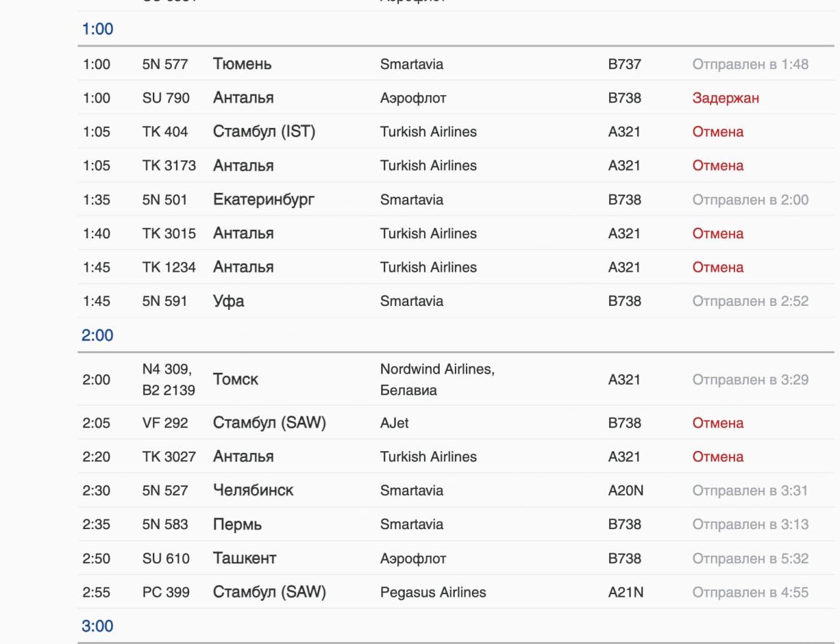This screenshot has width=840, height=644.
Task: Open the Томск destination
Action: (236, 379)
